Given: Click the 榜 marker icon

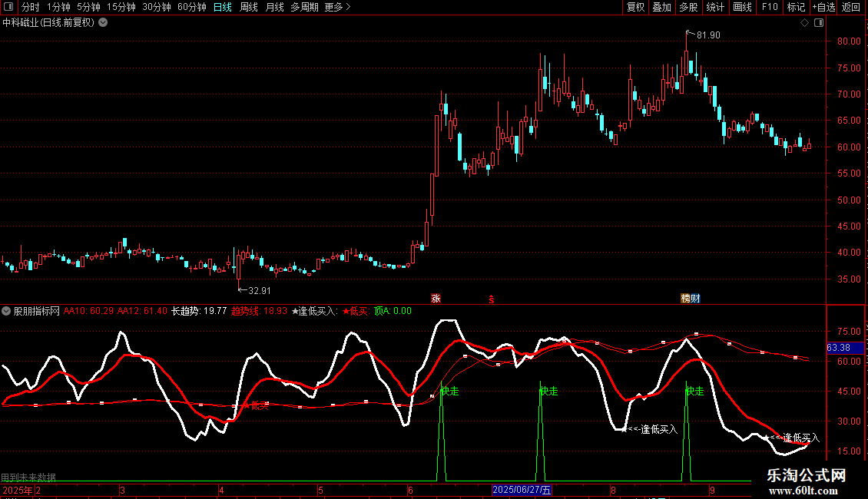Looking at the screenshot, I should [x=685, y=298].
